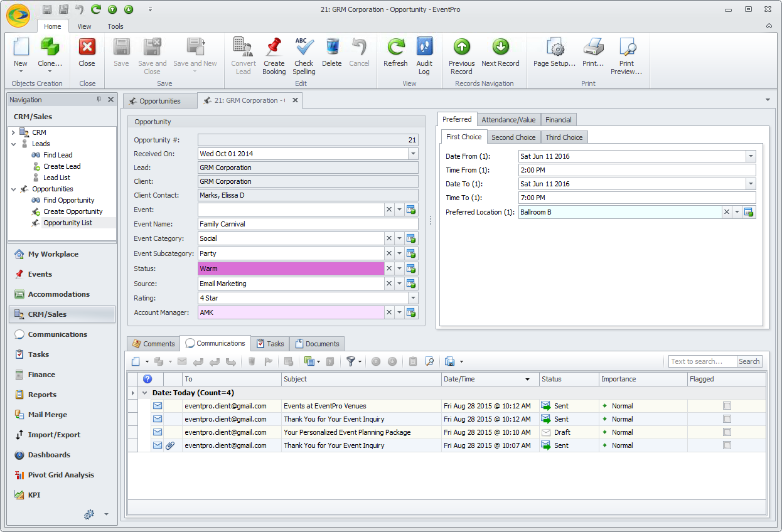The image size is (782, 532).
Task: Click the Time From (1) field showing 2:00 PM
Action: [637, 170]
